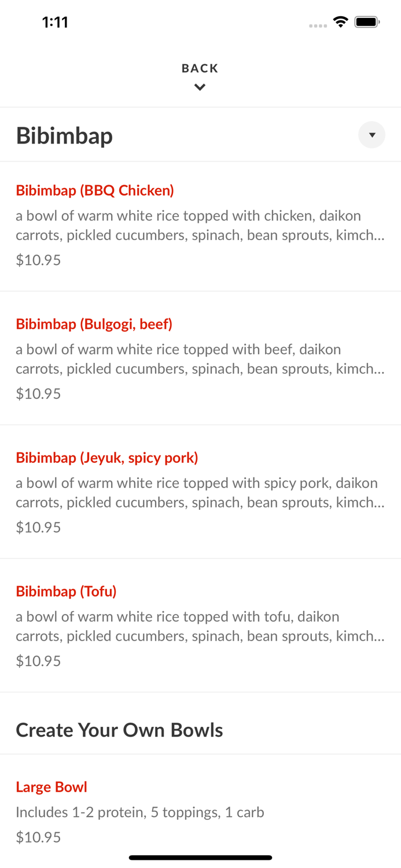Tap the clock showing 1:11

coord(56,21)
